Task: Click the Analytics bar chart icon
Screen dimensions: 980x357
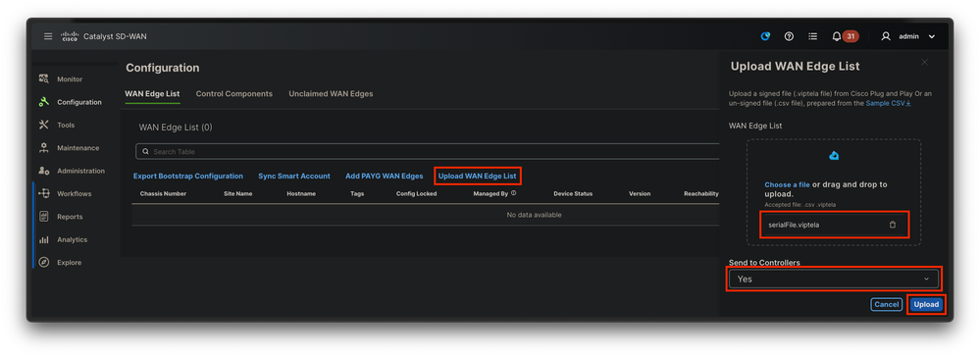Action: [44, 239]
